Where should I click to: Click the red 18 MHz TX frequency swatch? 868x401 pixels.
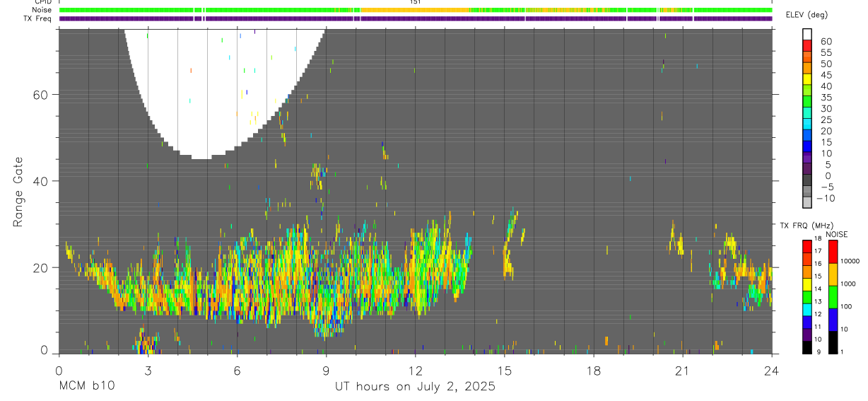pyautogui.click(x=807, y=245)
